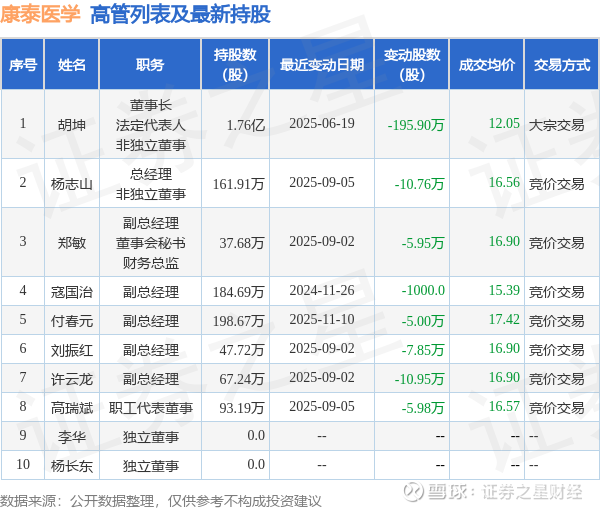The height and width of the screenshot is (510, 600).
Task: Click the holding value 47.72万
Action: (x=242, y=350)
